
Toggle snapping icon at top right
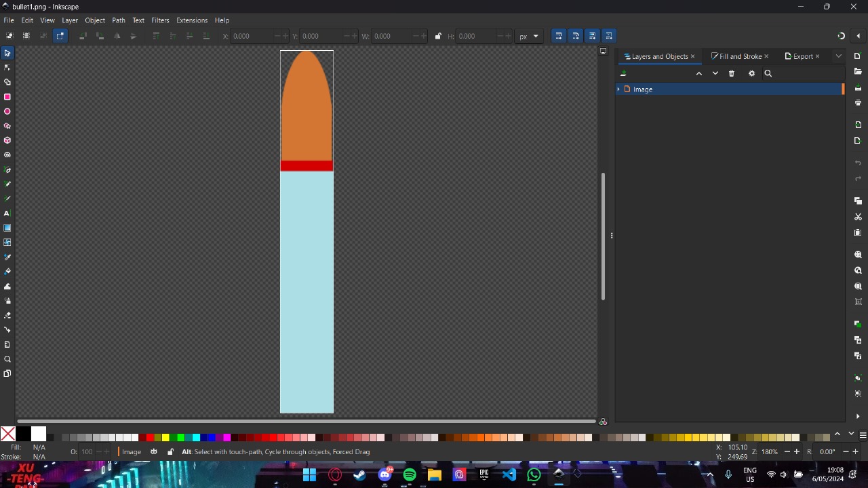coord(842,36)
